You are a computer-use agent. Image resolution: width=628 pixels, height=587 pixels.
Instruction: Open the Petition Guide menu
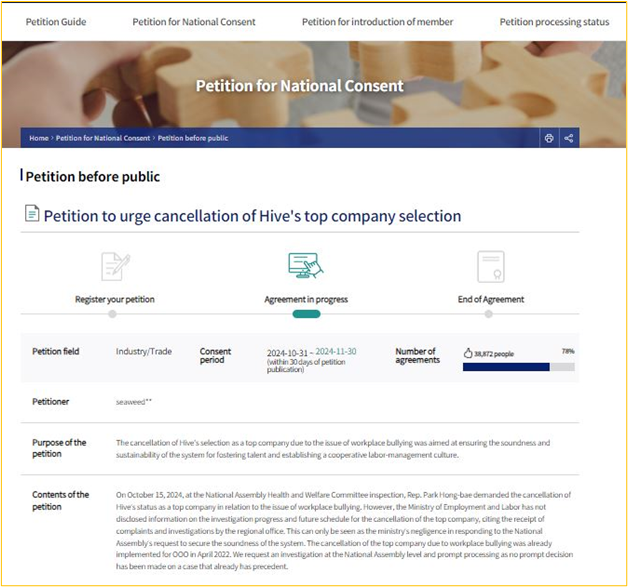(56, 22)
